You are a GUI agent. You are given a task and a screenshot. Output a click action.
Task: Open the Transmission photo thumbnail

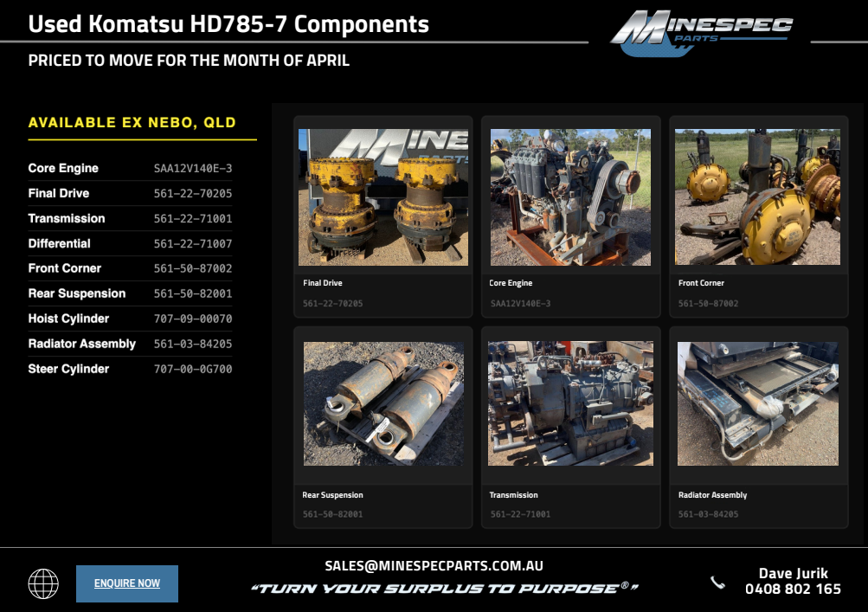(570, 404)
